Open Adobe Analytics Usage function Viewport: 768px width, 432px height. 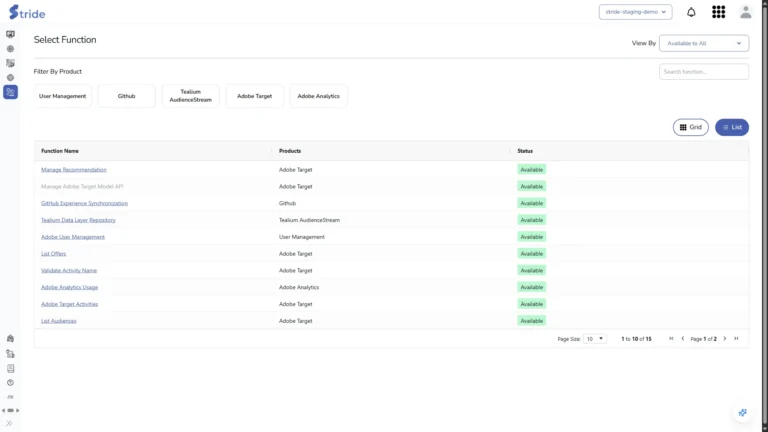tap(70, 288)
